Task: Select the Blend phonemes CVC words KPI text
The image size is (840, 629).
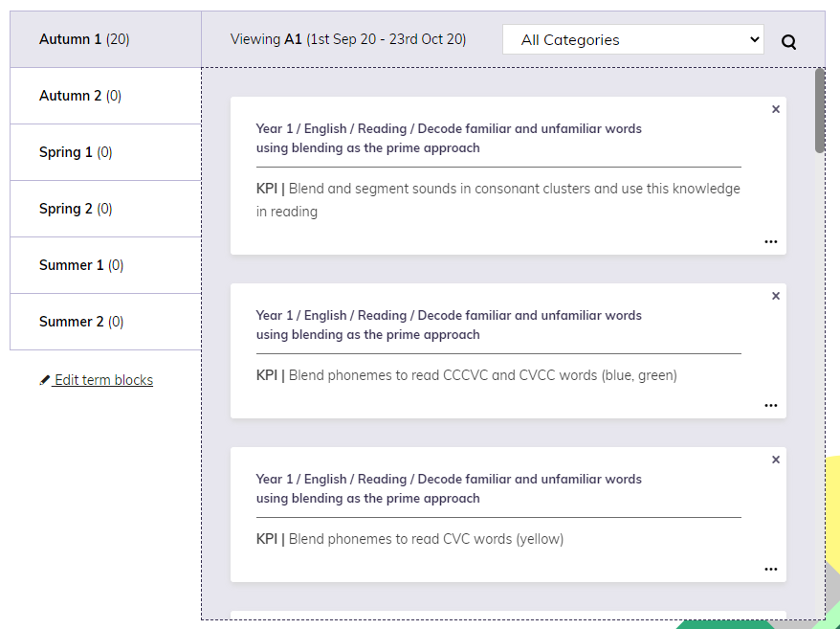Action: click(409, 539)
